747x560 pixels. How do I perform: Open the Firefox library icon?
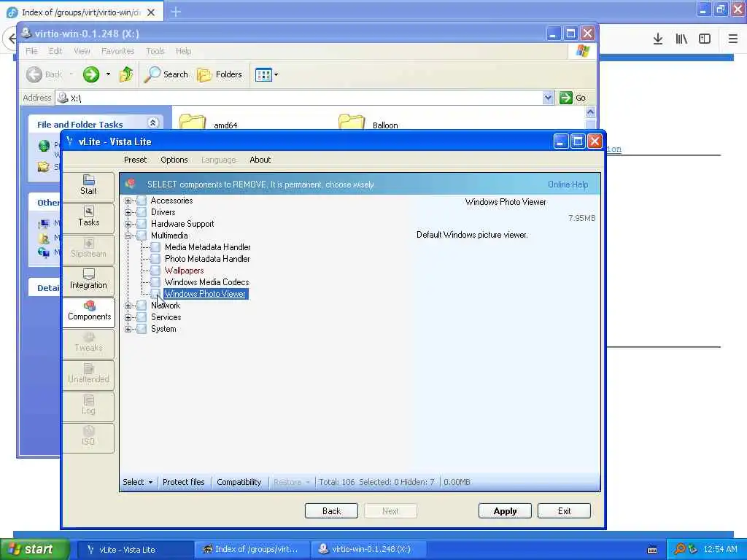pos(681,39)
